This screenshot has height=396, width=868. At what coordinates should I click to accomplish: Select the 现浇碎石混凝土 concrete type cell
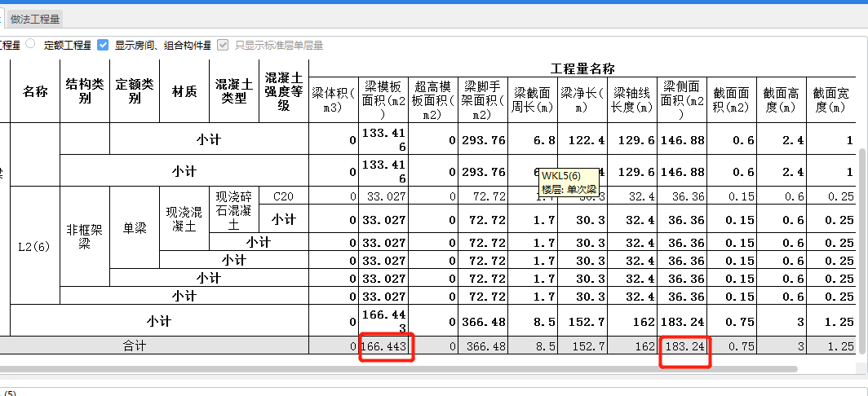point(234,210)
